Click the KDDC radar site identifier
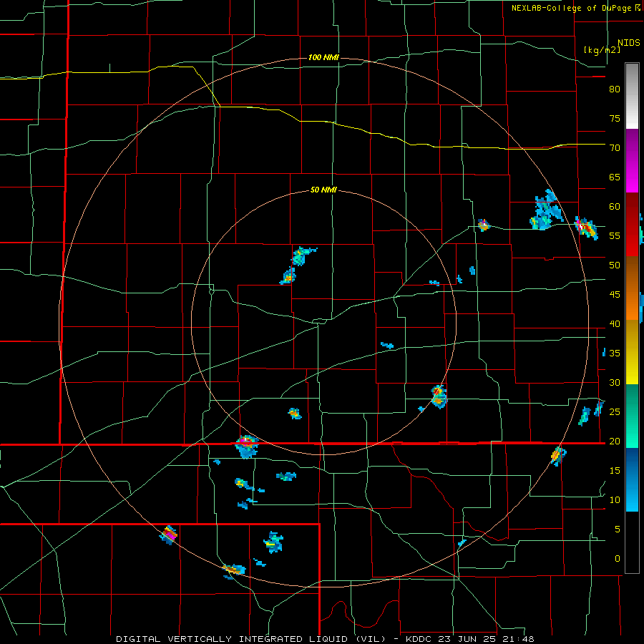Screen dimensions: 644x644 (x=421, y=639)
